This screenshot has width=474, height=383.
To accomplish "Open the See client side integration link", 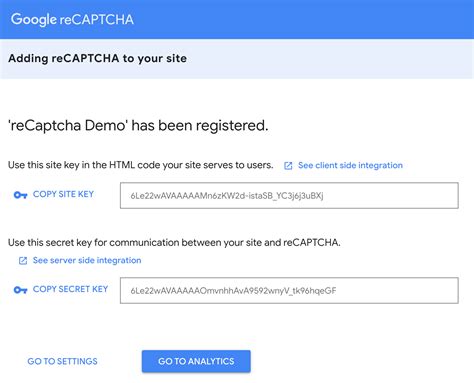I will pyautogui.click(x=350, y=165).
